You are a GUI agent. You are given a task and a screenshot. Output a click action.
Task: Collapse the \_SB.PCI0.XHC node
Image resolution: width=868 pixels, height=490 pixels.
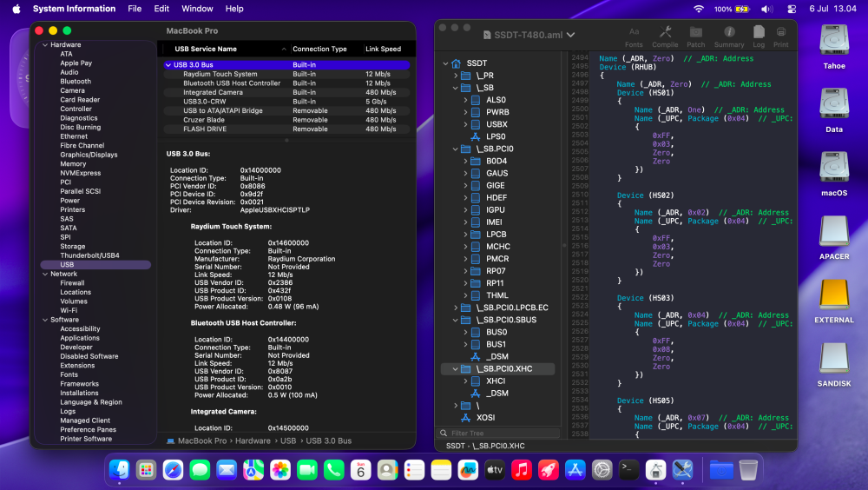pyautogui.click(x=456, y=368)
